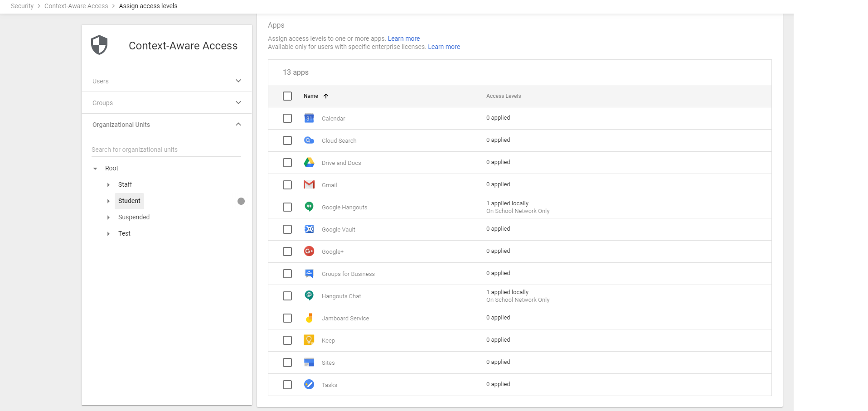Viewport: 868px width, 411px height.
Task: Click the Context-Aware Access shield icon
Action: point(99,45)
